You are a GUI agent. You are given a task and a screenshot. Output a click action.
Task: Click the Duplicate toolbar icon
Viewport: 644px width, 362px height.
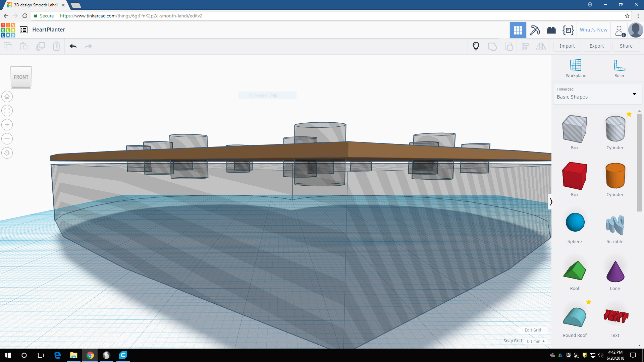tap(40, 46)
